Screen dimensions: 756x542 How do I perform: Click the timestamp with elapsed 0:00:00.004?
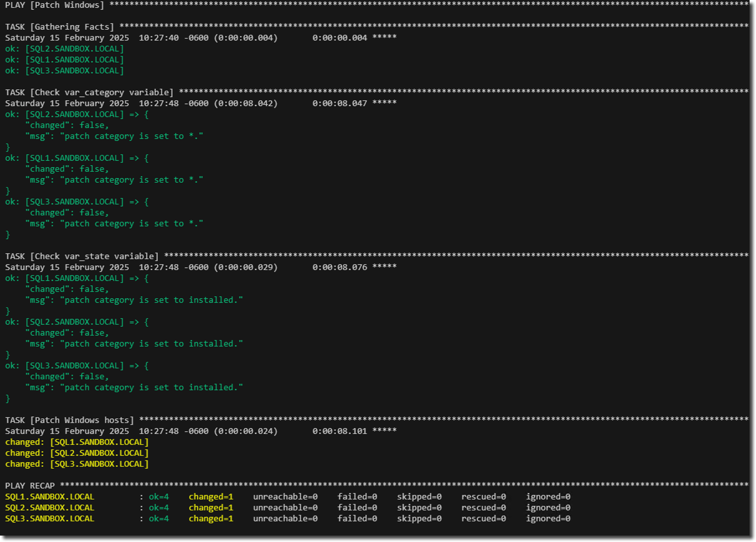coord(201,38)
